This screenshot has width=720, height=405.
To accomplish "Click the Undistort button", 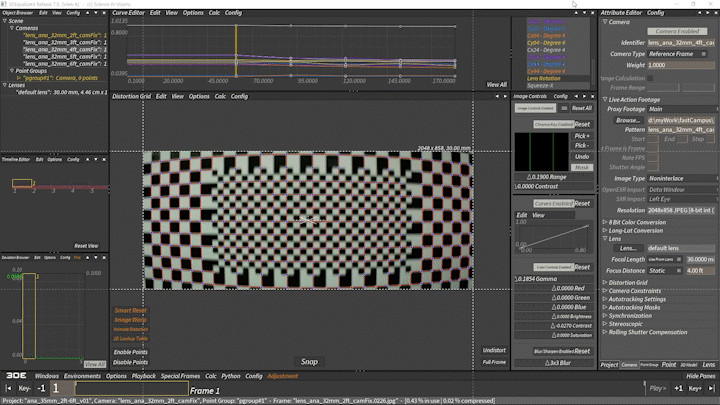I will 494,350.
